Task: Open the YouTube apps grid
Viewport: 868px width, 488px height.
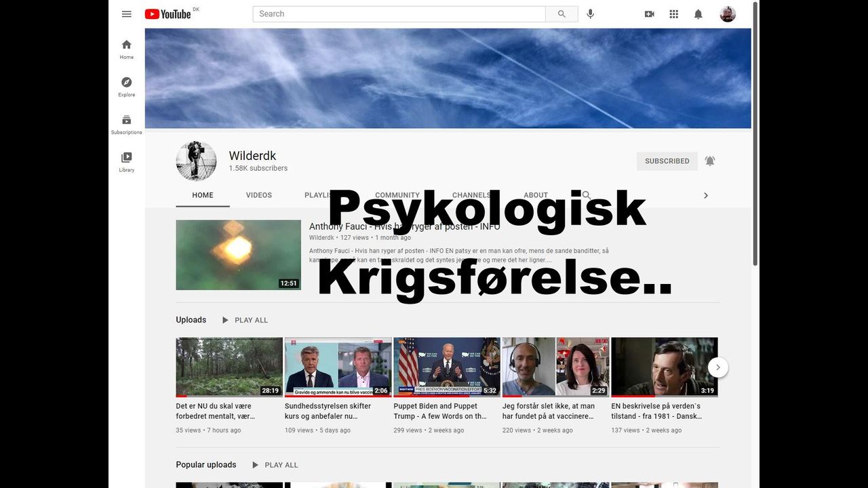Action: [673, 14]
